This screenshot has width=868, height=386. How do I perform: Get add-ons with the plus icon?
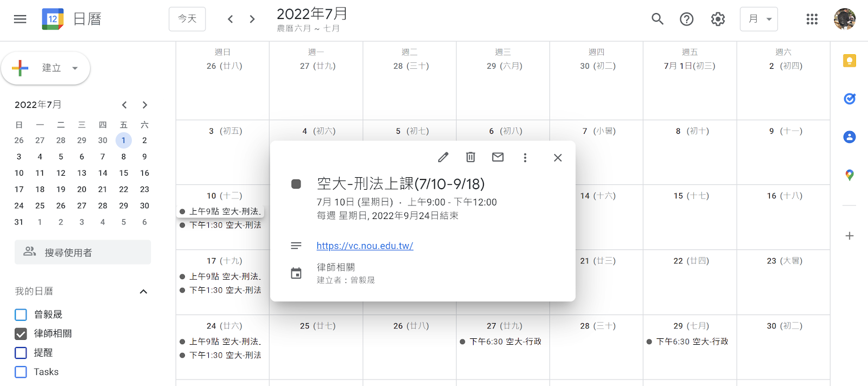850,236
